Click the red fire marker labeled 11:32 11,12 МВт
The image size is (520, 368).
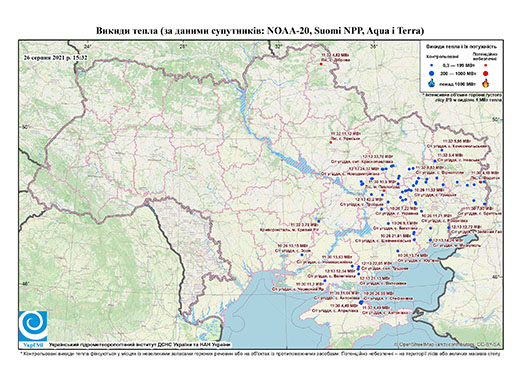coord(331,142)
